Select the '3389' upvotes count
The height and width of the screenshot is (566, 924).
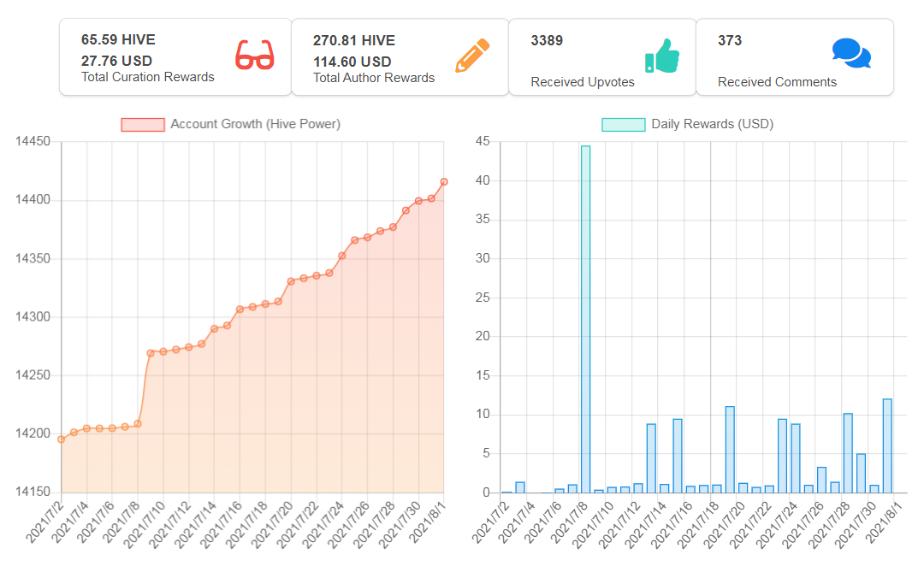click(547, 40)
